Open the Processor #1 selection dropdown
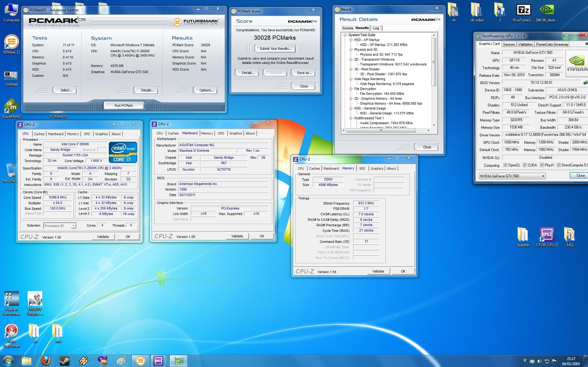This screenshot has height=367, width=588. pos(60,226)
